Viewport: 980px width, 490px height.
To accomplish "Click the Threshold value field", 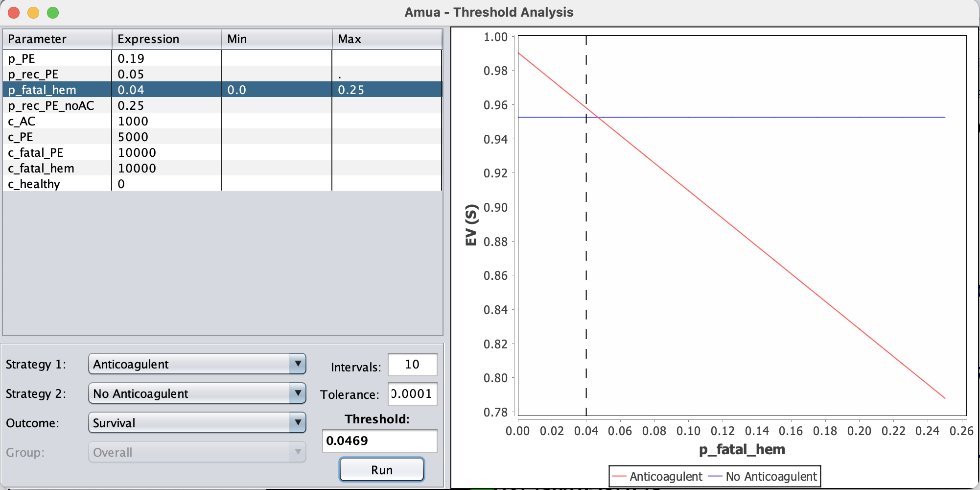I will pyautogui.click(x=379, y=441).
